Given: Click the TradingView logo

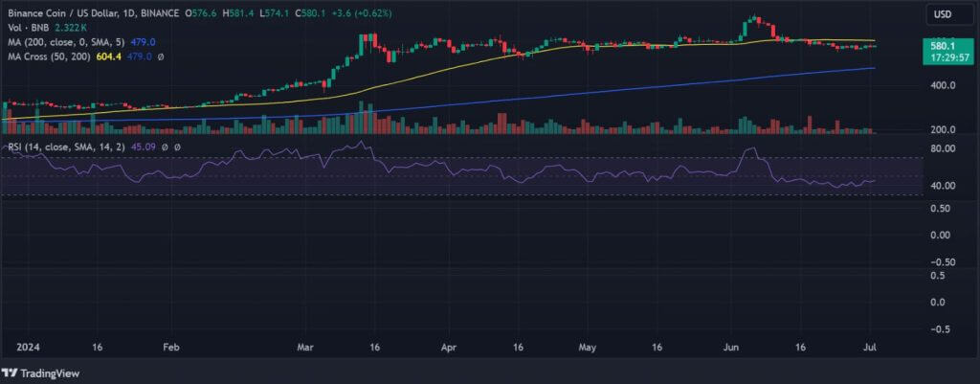Looking at the screenshot, I should point(42,373).
